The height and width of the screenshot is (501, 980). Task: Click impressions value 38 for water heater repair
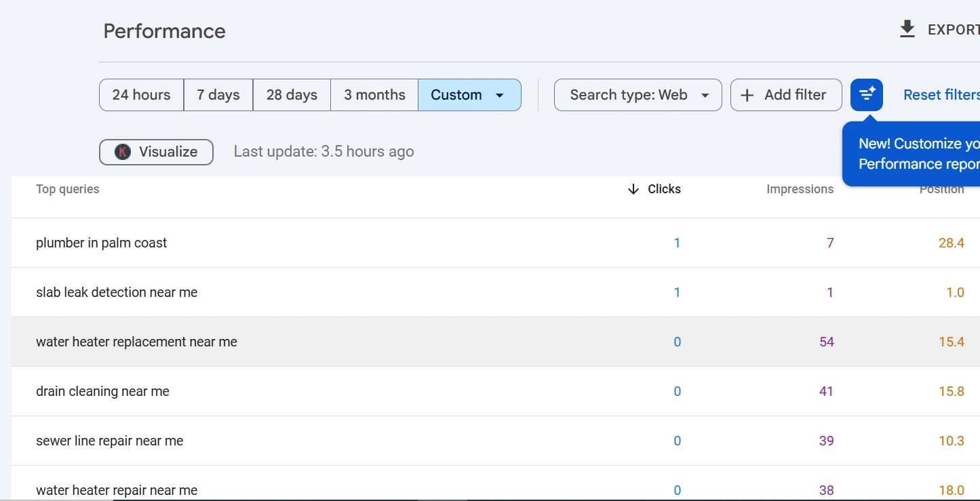[827, 490]
